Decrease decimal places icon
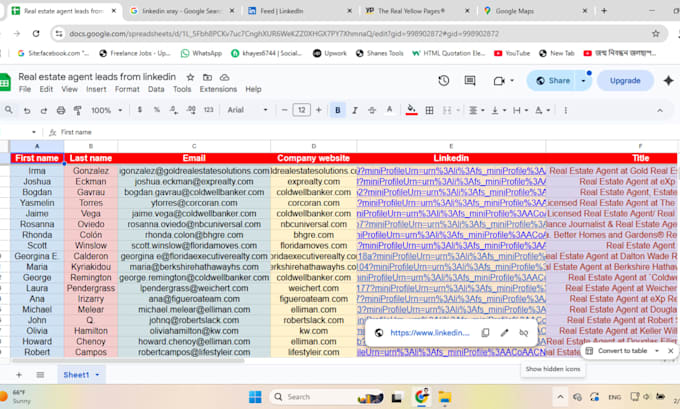 (173, 110)
